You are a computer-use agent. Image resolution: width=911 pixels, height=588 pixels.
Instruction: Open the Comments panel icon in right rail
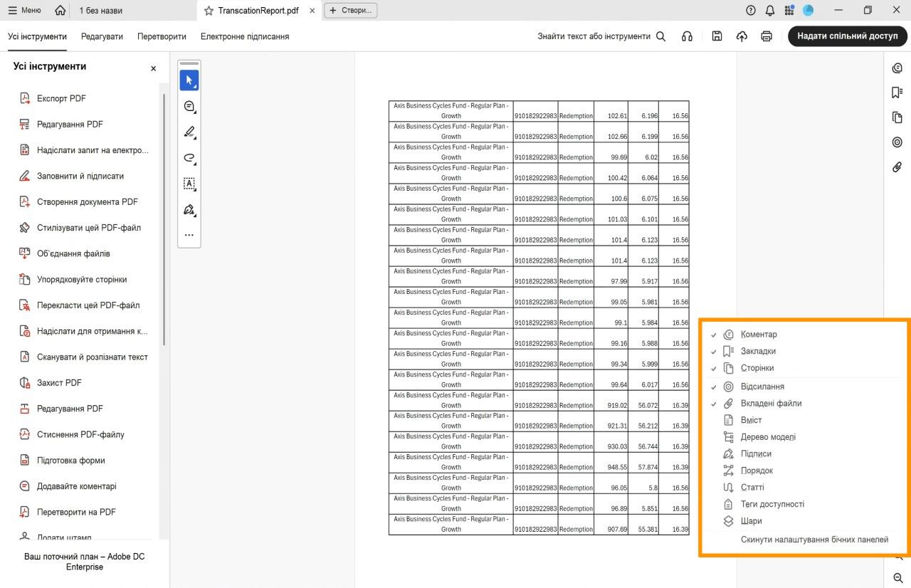pyautogui.click(x=897, y=68)
